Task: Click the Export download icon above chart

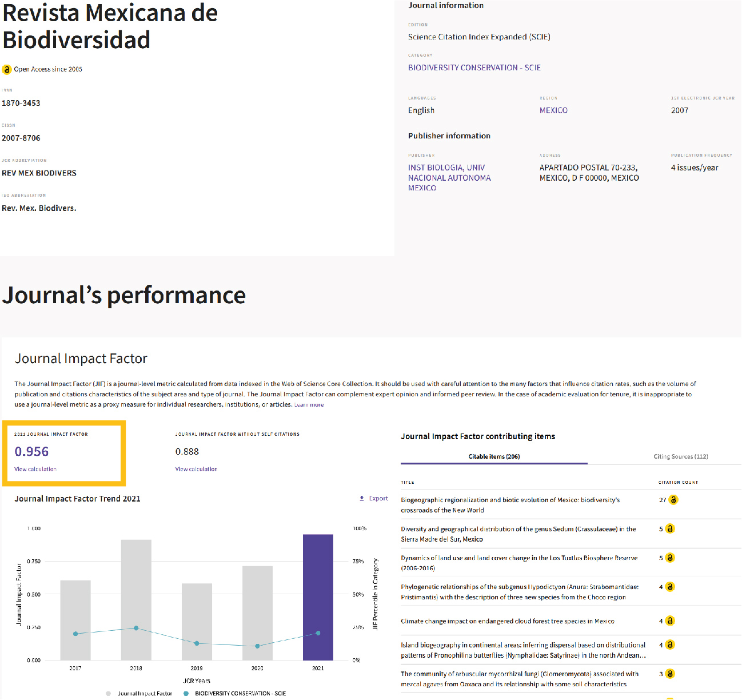Action: [362, 499]
